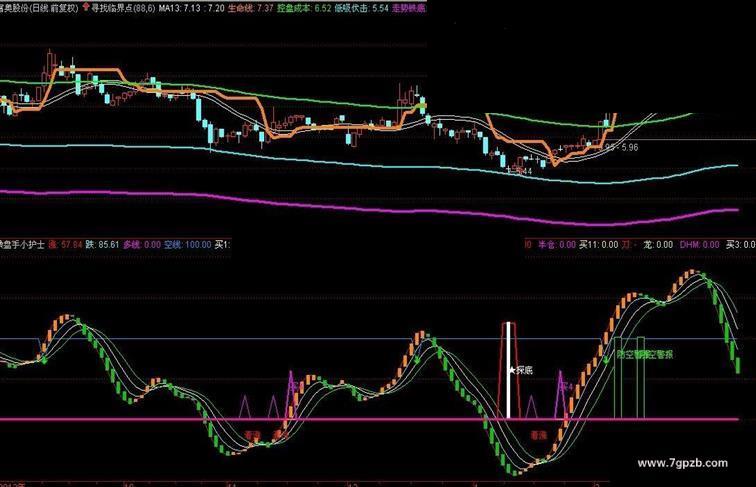Click the green 防空警报 signal label
The width and height of the screenshot is (756, 487).
pos(644,354)
